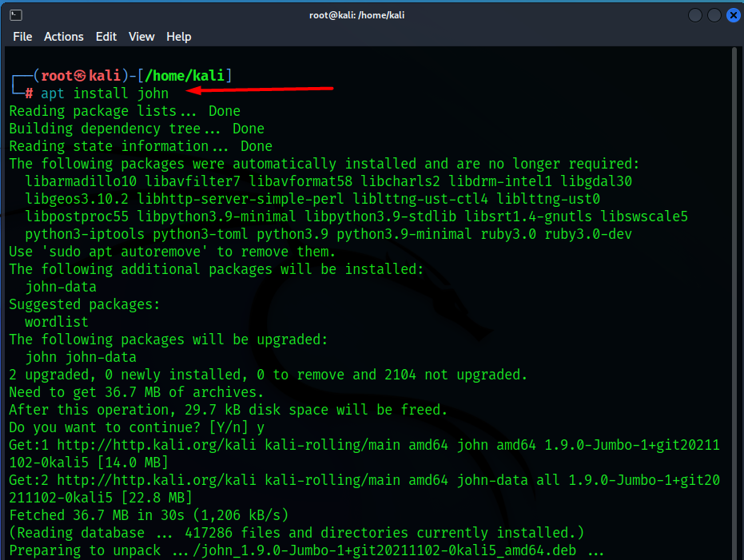Click the vertical scrollbar of the terminal
The width and height of the screenshot is (744, 560).
[x=734, y=304]
